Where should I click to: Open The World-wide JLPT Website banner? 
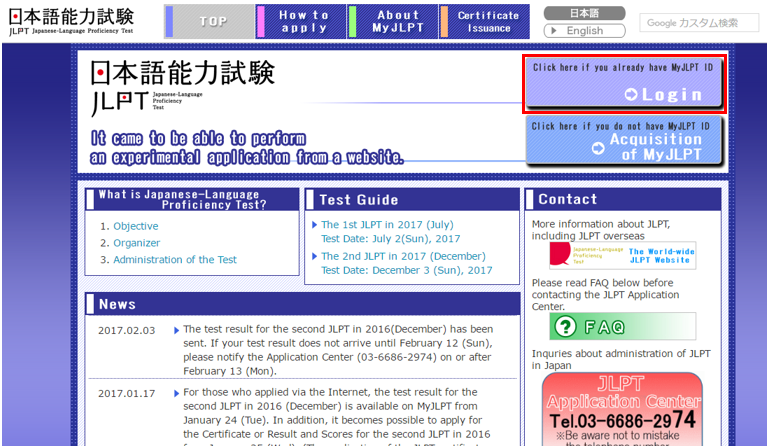tap(622, 255)
